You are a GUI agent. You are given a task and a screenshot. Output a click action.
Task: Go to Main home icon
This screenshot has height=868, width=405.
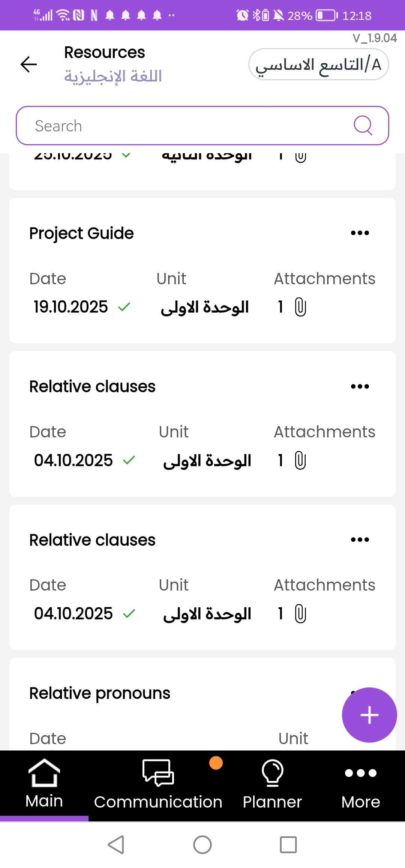[44, 773]
